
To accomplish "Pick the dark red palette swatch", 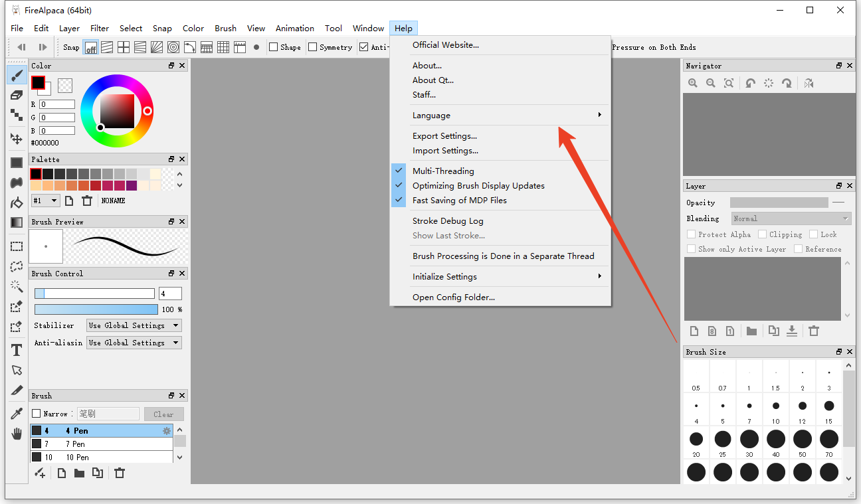I will point(96,186).
